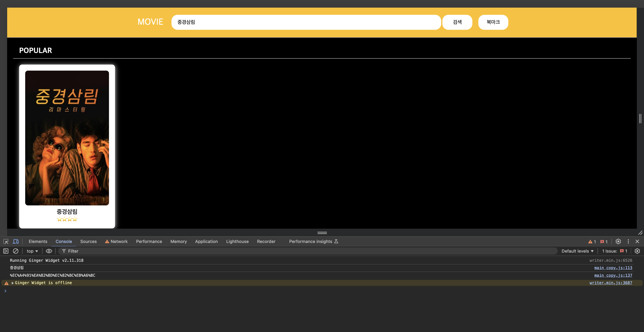Image resolution: width=644 pixels, height=332 pixels.
Task: Click the 북마크 bookmark button
Action: pyautogui.click(x=493, y=22)
